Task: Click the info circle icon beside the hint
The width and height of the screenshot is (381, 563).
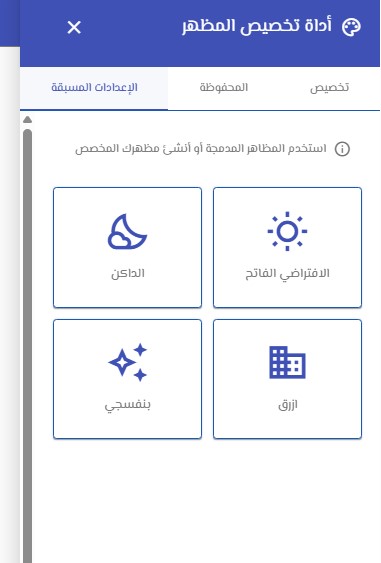Action: point(342,149)
